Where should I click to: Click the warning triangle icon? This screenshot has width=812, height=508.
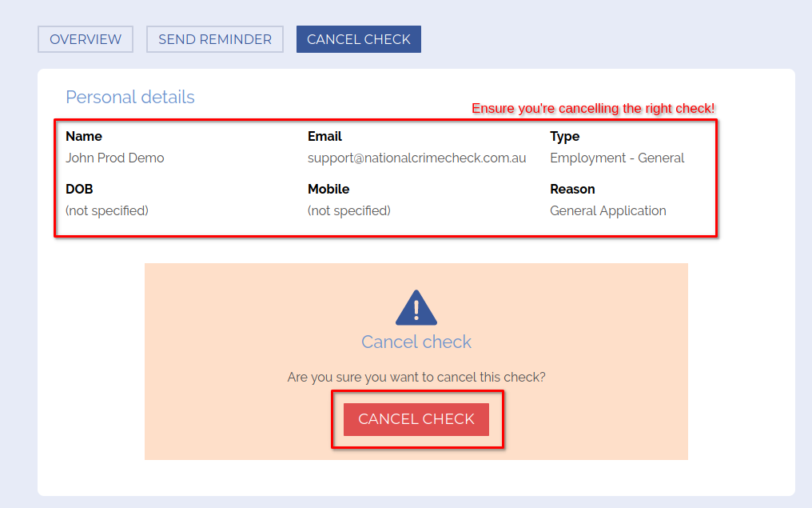[x=416, y=308]
